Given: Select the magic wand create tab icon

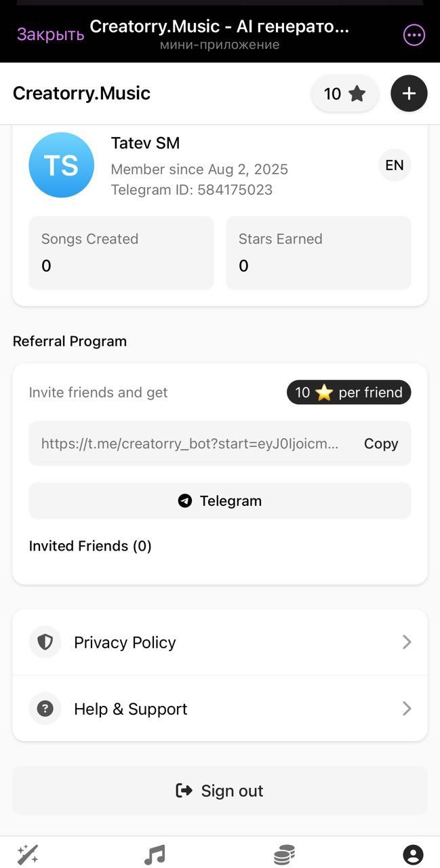Looking at the screenshot, I should (26, 853).
